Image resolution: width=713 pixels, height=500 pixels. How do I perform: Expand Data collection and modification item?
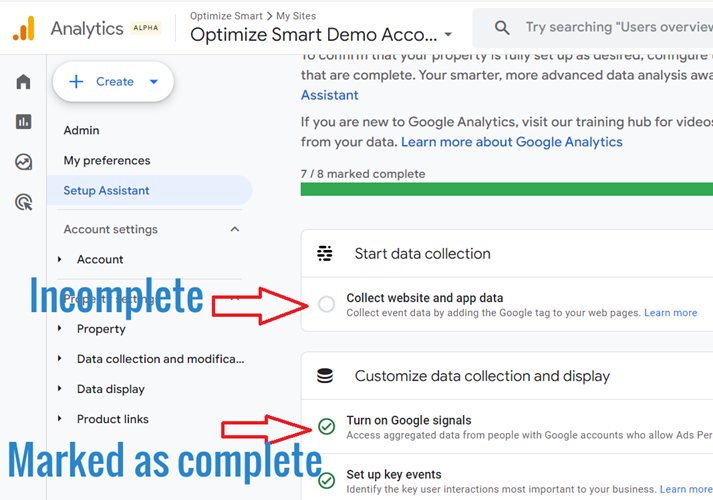point(60,358)
